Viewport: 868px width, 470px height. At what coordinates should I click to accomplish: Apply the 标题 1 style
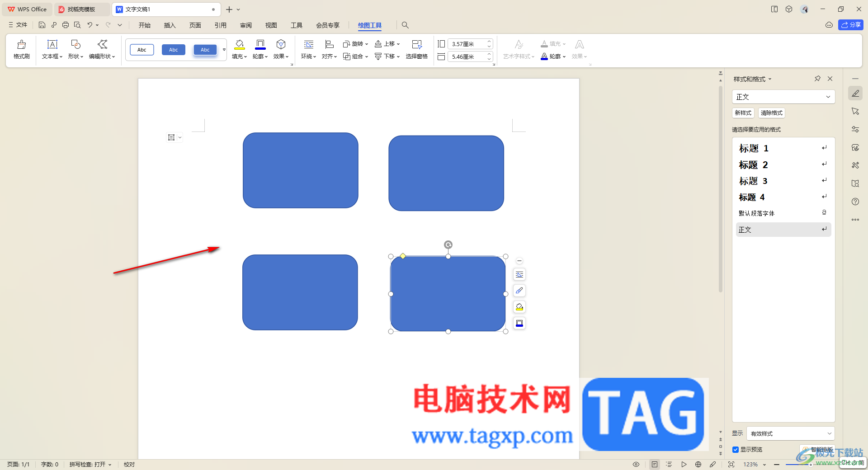coord(783,148)
